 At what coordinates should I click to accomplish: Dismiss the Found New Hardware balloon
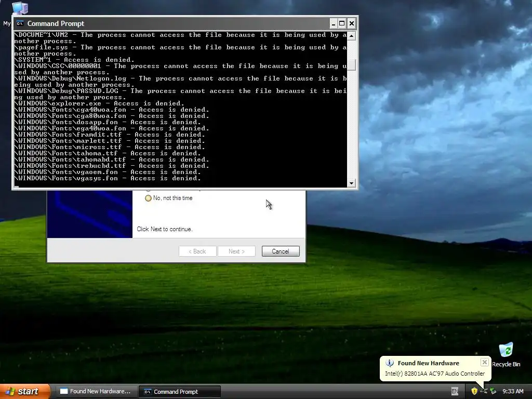click(x=485, y=362)
